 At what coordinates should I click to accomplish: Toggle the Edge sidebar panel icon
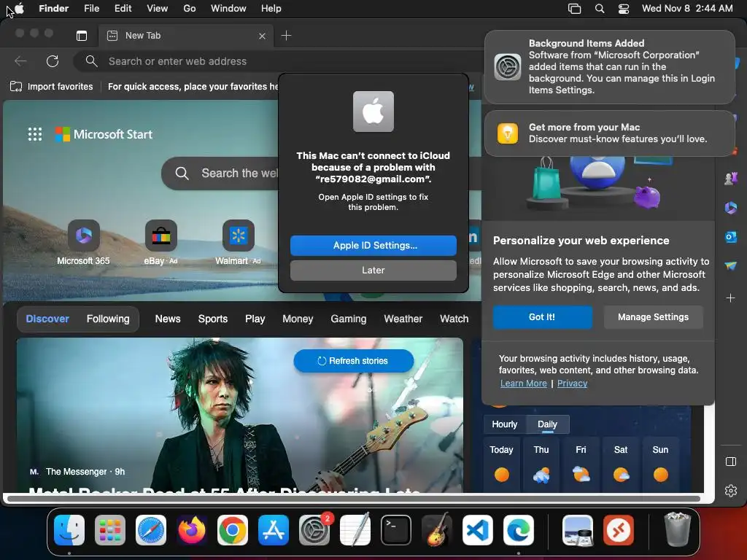(731, 462)
